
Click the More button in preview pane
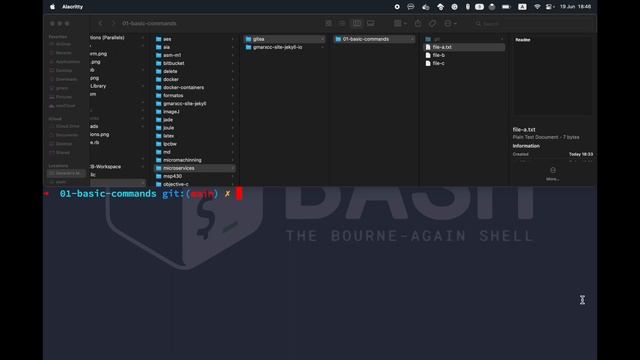click(x=553, y=174)
